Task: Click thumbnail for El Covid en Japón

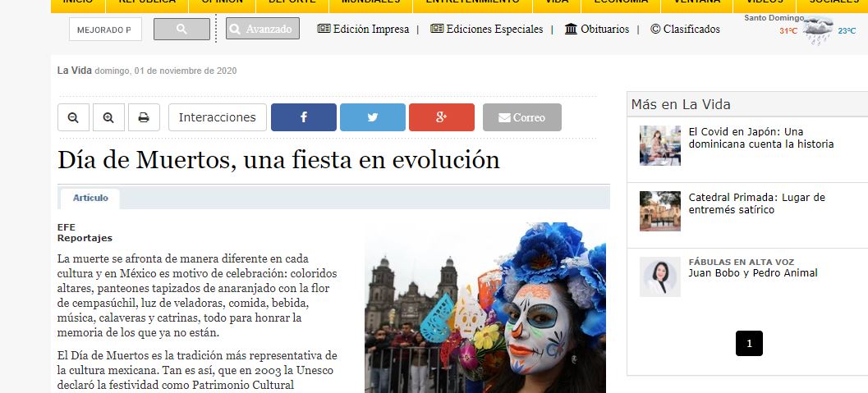Action: [660, 145]
